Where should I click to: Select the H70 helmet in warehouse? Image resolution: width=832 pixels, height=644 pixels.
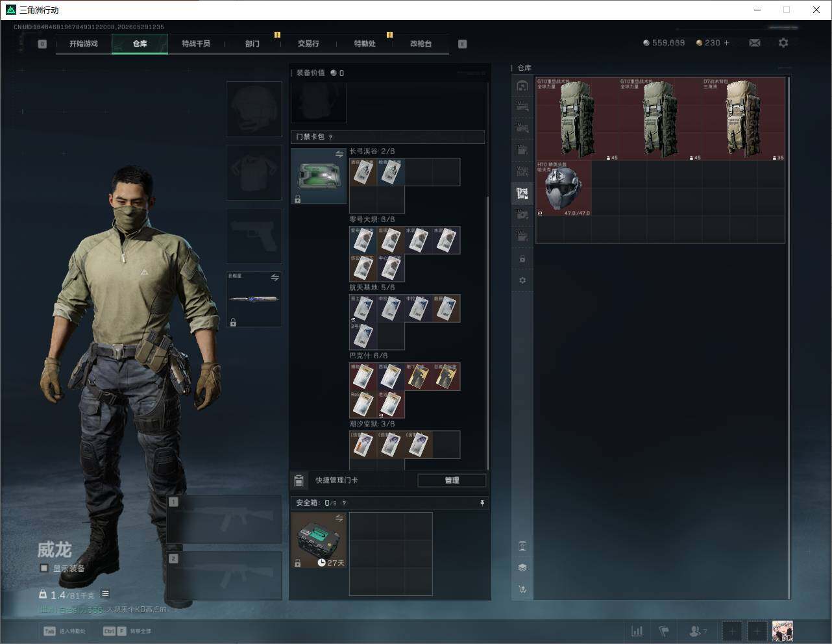[x=564, y=189]
